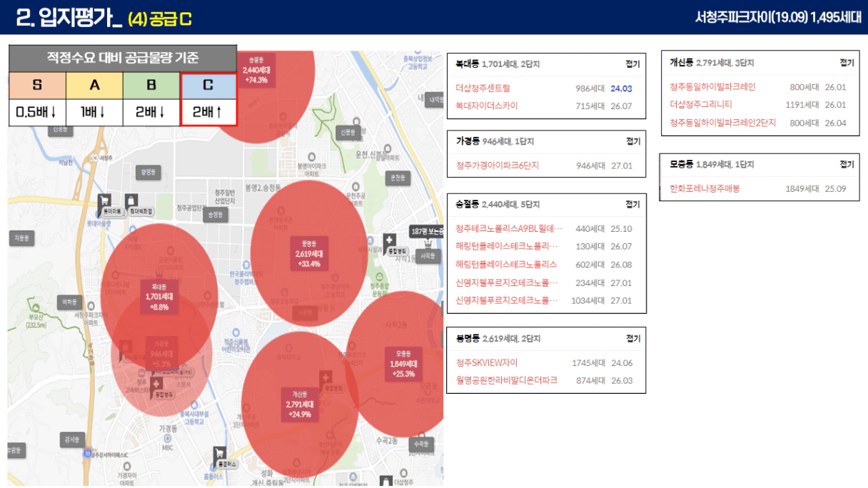Collapse the 개신동 complex list with 접기
This screenshot has width=868, height=488.
click(847, 63)
